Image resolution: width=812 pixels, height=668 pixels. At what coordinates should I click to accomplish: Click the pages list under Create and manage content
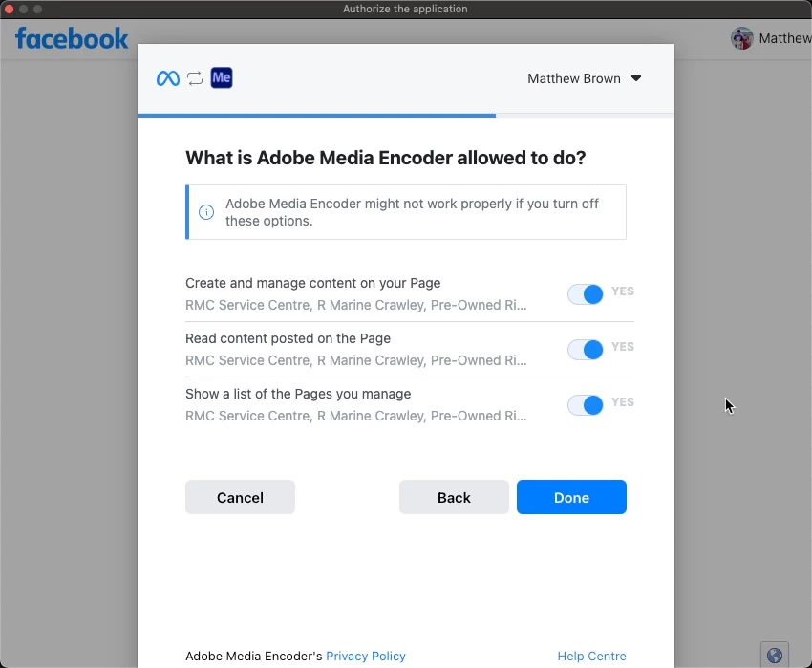(355, 305)
